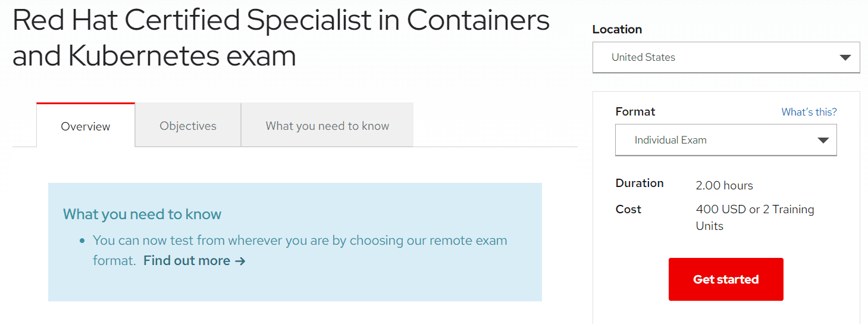Expand the Format dropdown showing Individual Exam
Viewport: 868px width, 324px height.
(x=714, y=141)
